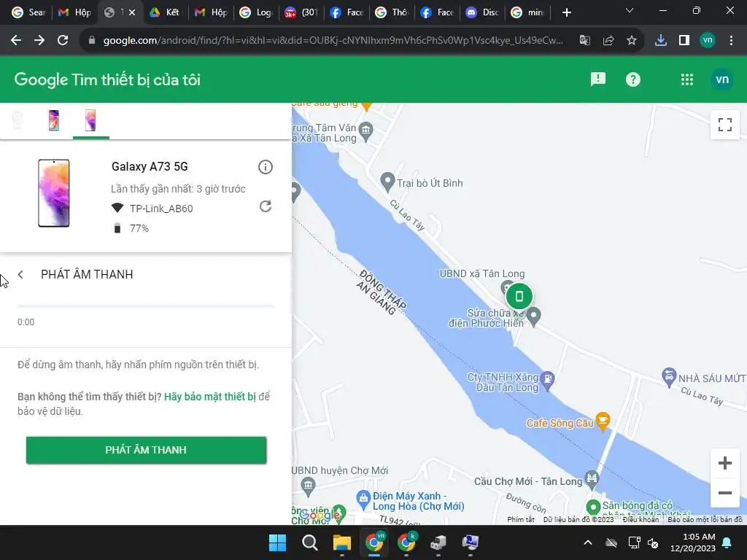Open a new browser tab
Image resolution: width=747 pixels, height=560 pixels.
tap(566, 12)
